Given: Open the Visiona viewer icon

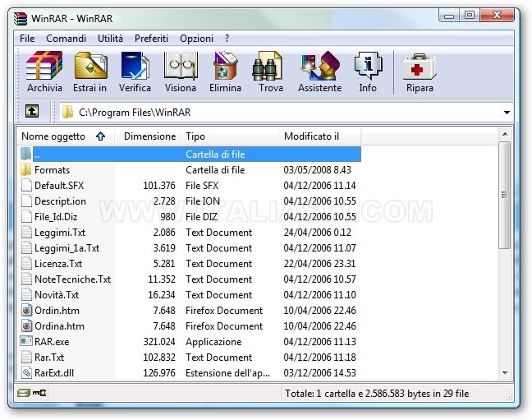Looking at the screenshot, I should point(181,66).
